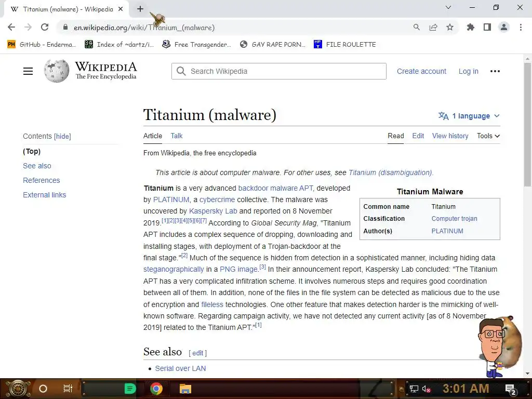Image resolution: width=532 pixels, height=399 pixels.
Task: Switch to the Talk tab
Action: pyautogui.click(x=177, y=136)
